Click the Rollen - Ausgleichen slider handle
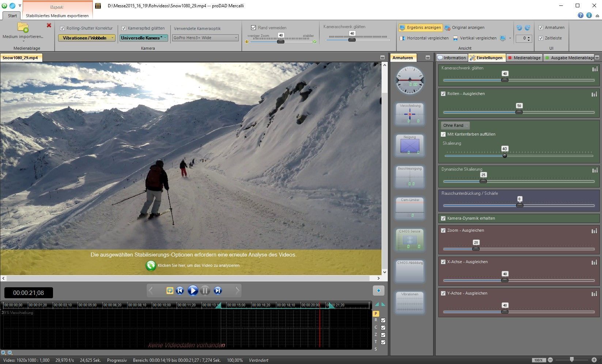This screenshot has height=364, width=602. click(519, 112)
